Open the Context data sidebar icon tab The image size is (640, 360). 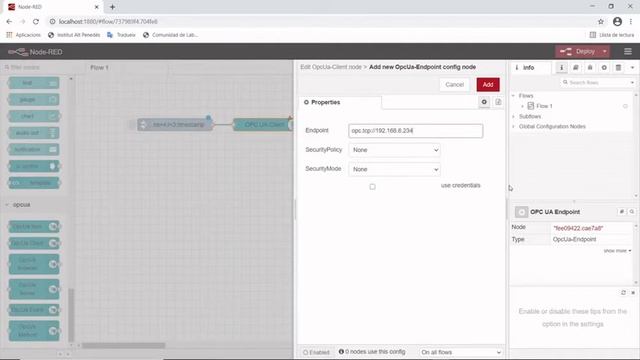[x=618, y=68]
